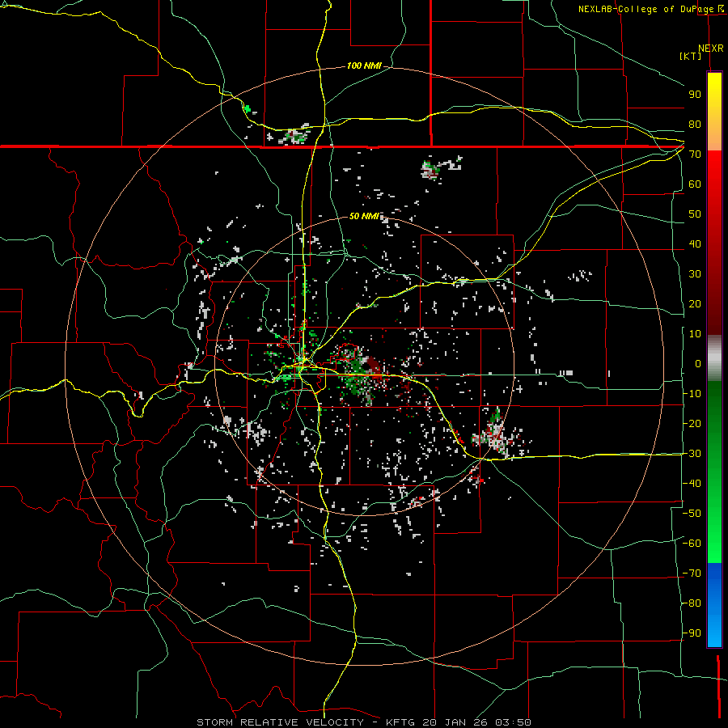Click the positive 60 value on velocity scale
The image size is (728, 728).
click(x=695, y=184)
